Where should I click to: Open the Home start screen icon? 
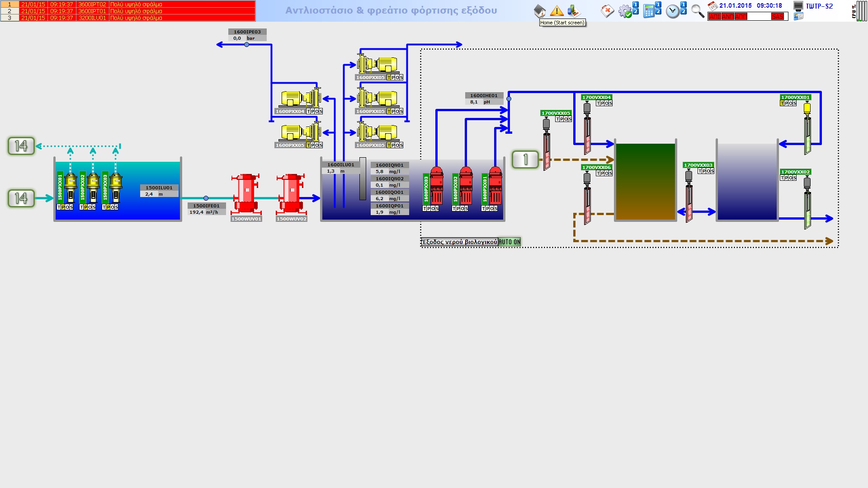(x=540, y=10)
